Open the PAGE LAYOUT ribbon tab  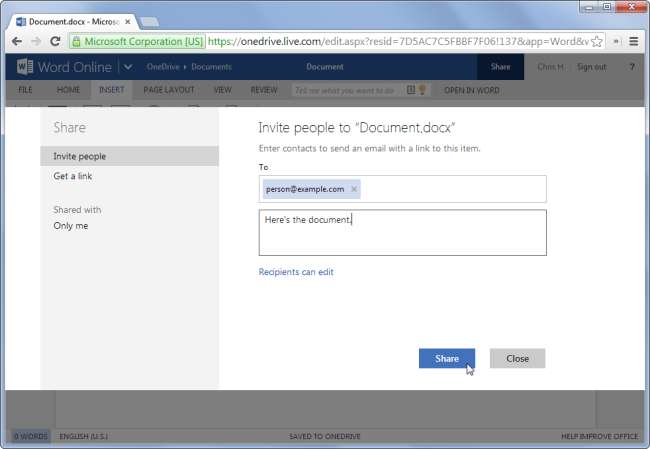click(169, 90)
